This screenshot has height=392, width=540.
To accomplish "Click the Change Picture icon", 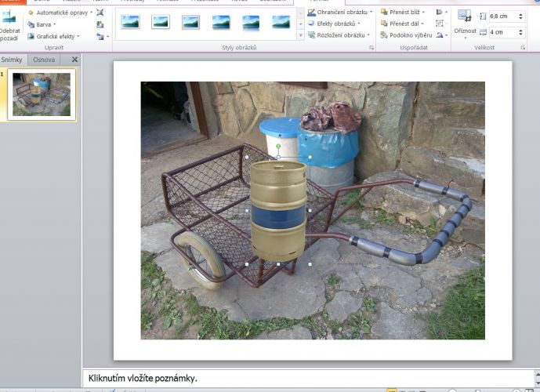I will click(100, 24).
